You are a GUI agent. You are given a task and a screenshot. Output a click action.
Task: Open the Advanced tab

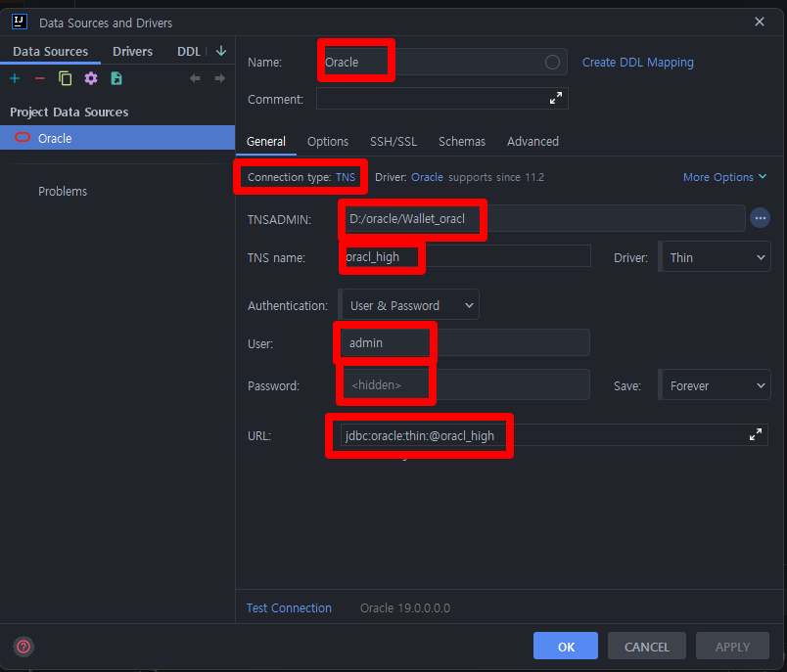point(532,142)
